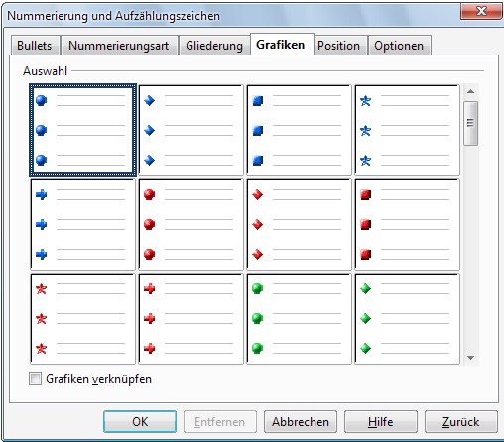Select the red sphere bullet graphic

click(x=190, y=225)
